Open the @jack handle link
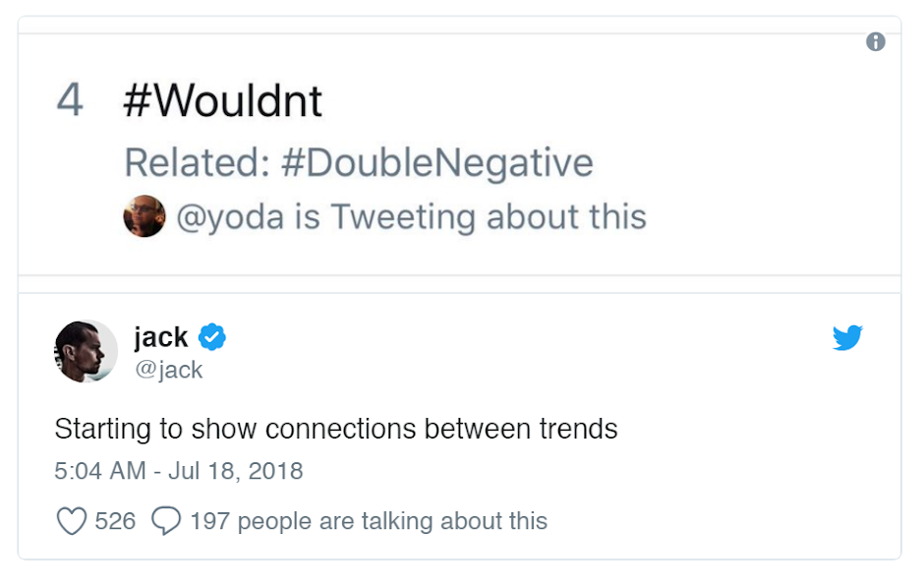The height and width of the screenshot is (586, 924). tap(168, 370)
